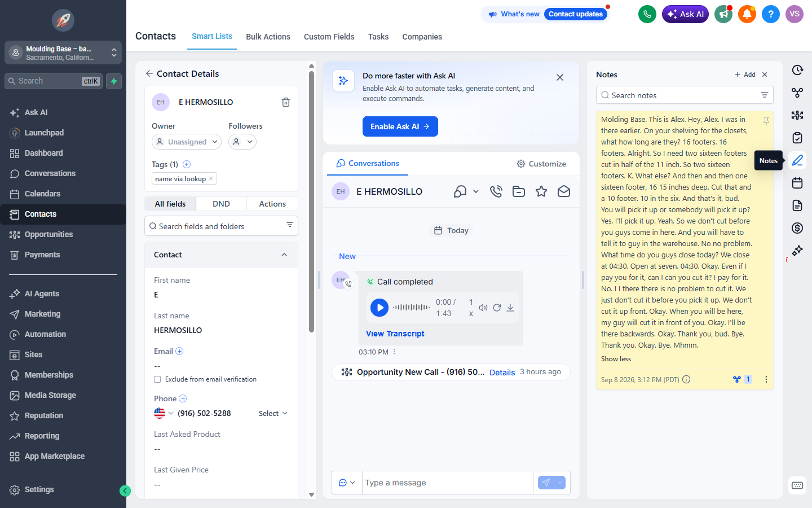Image resolution: width=812 pixels, height=508 pixels.
Task: Collapse the Contact fields section
Action: (284, 255)
